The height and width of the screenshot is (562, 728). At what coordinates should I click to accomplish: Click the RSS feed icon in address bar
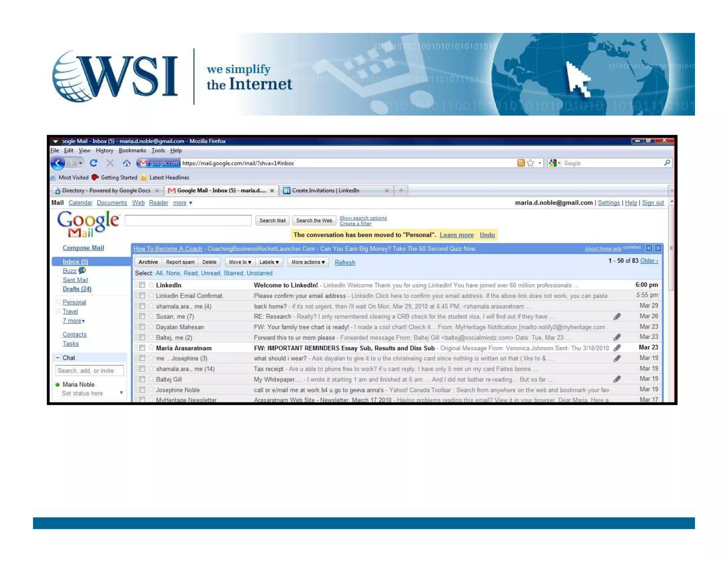point(521,163)
